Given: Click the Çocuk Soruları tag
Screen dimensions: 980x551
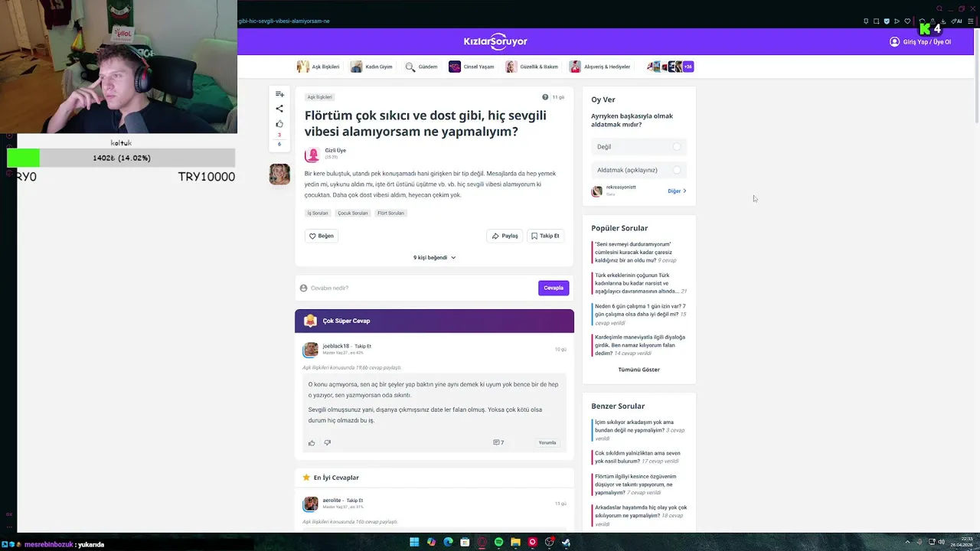Looking at the screenshot, I should [353, 213].
